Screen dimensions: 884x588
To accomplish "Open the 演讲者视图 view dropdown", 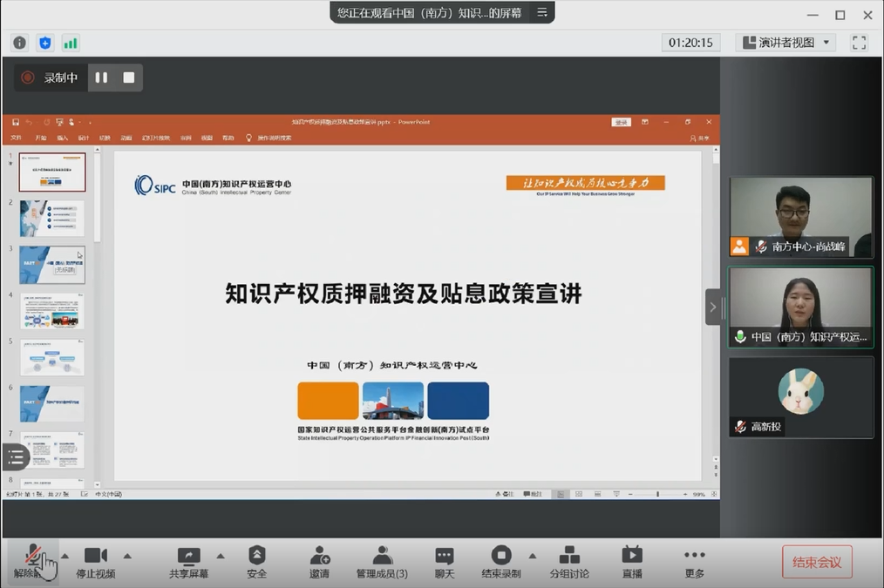I will click(x=785, y=43).
